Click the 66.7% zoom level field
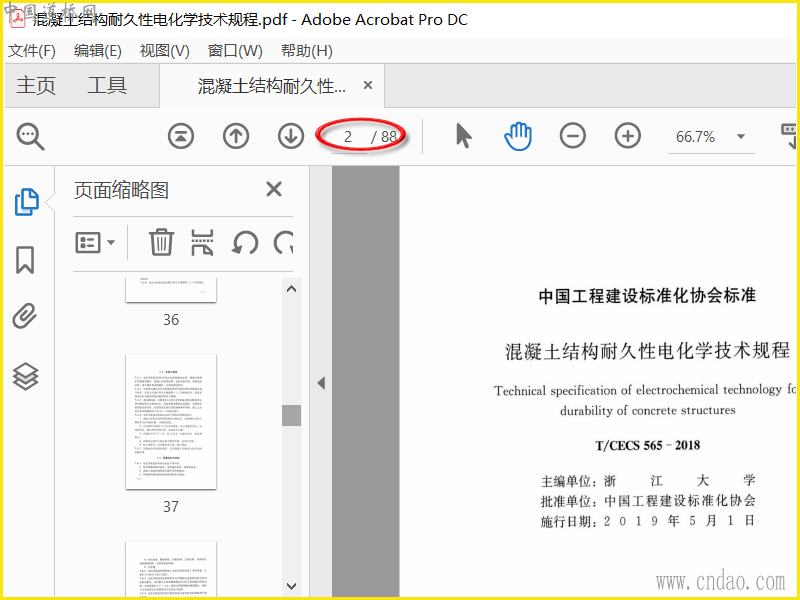This screenshot has width=800, height=600. pyautogui.click(x=696, y=137)
